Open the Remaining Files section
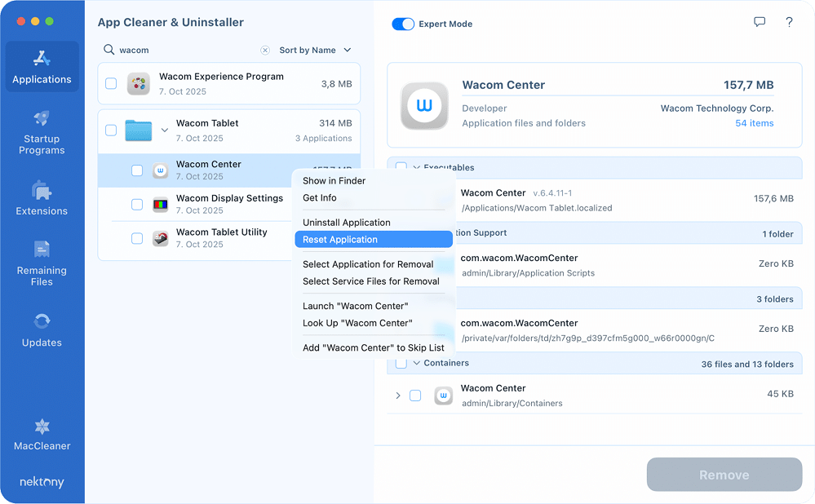Screen dimensions: 815x504 (x=42, y=263)
